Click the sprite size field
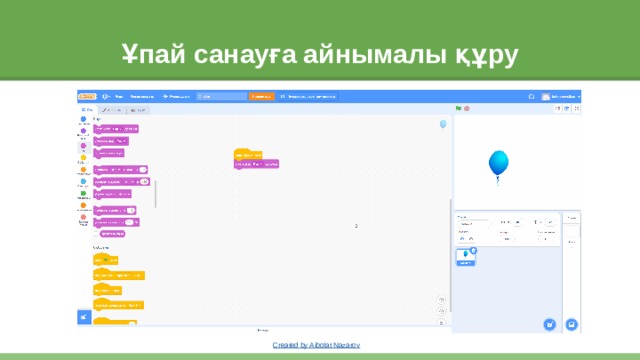 pos(507,239)
